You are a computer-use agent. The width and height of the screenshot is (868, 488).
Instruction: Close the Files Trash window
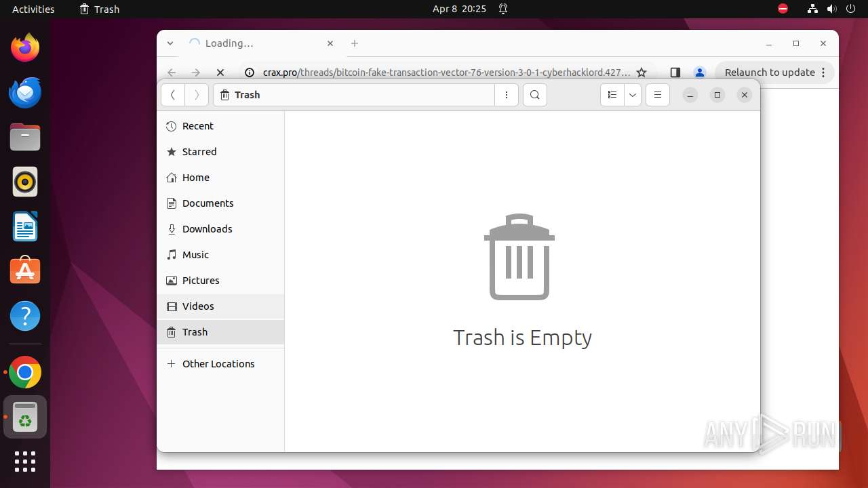[745, 95]
